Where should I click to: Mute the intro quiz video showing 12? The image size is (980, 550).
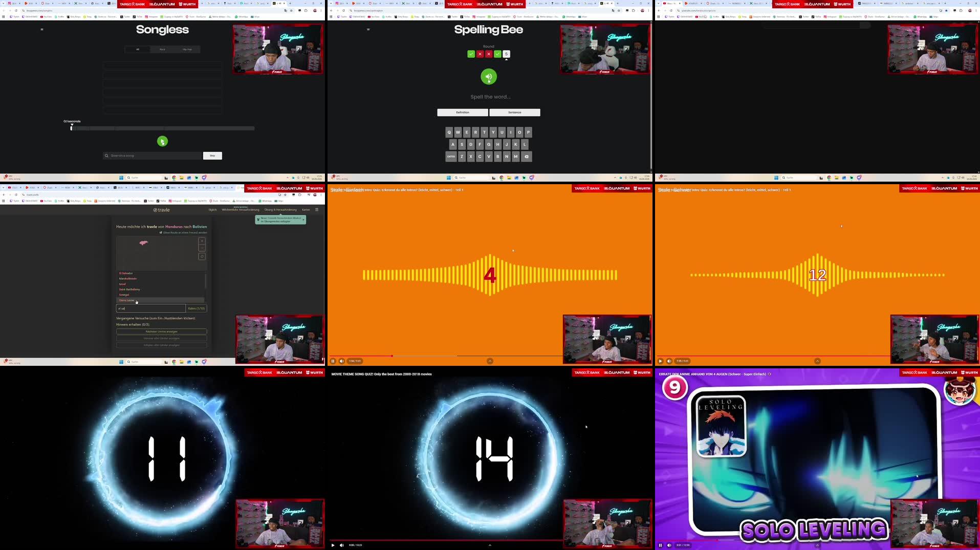pyautogui.click(x=669, y=361)
